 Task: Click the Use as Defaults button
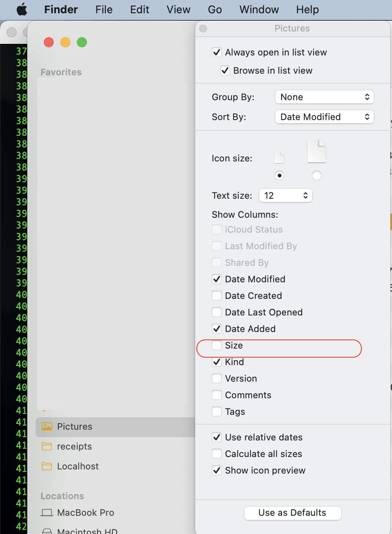pos(292,513)
